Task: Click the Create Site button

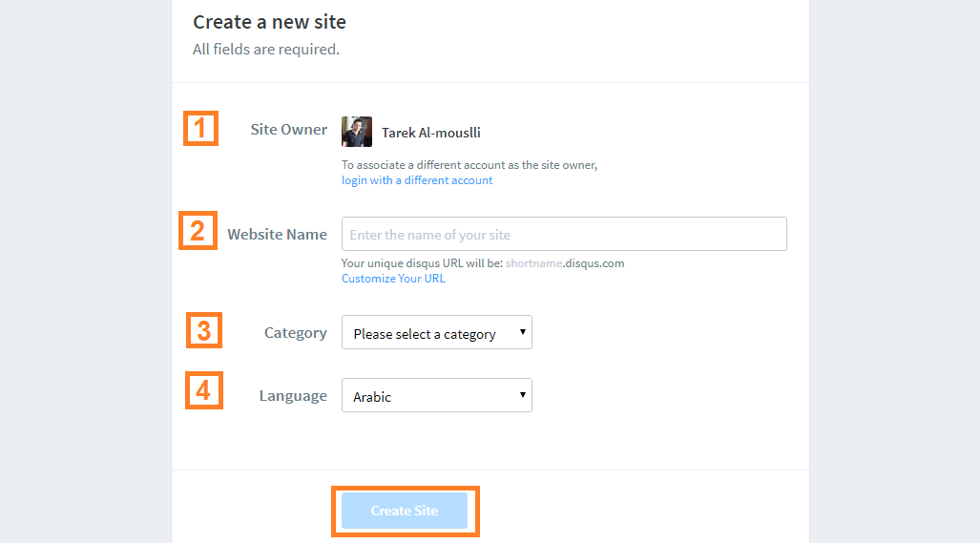Action: click(405, 511)
